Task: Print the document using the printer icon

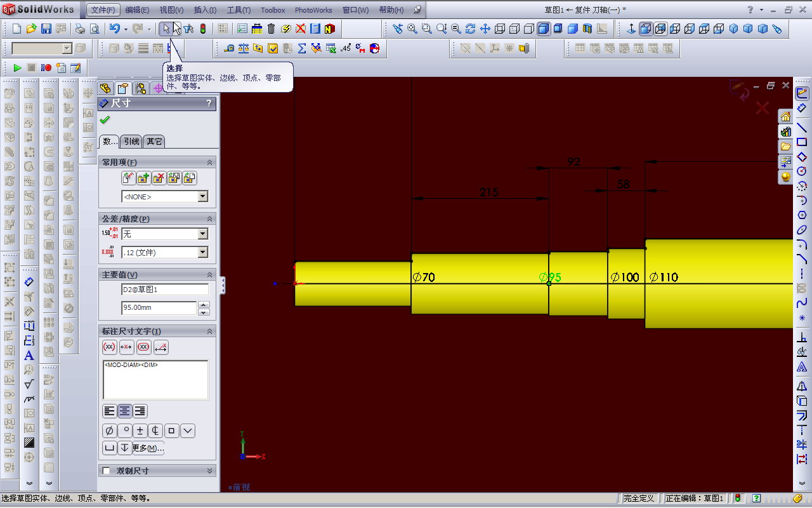Action: click(80, 29)
